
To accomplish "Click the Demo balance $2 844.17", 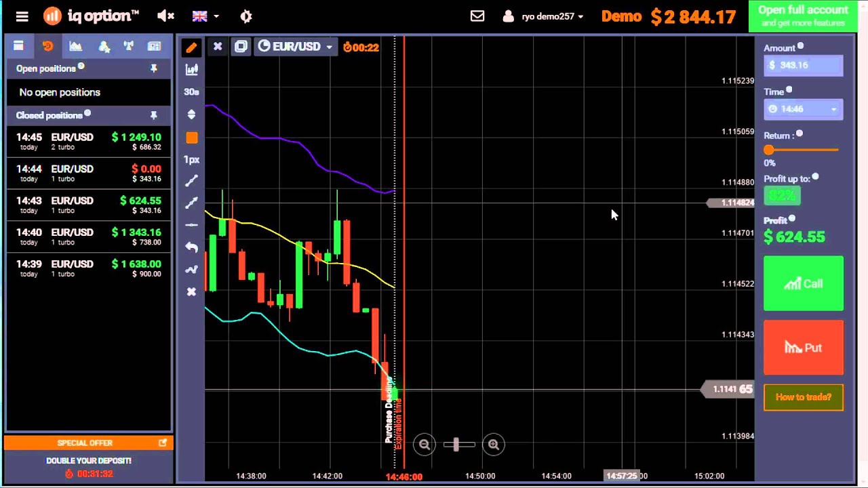I will (669, 16).
